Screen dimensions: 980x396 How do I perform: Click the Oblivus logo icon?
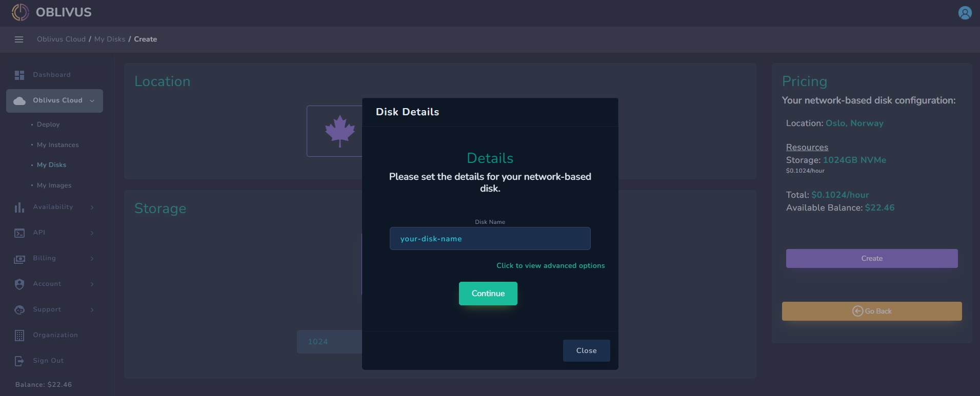[x=20, y=12]
